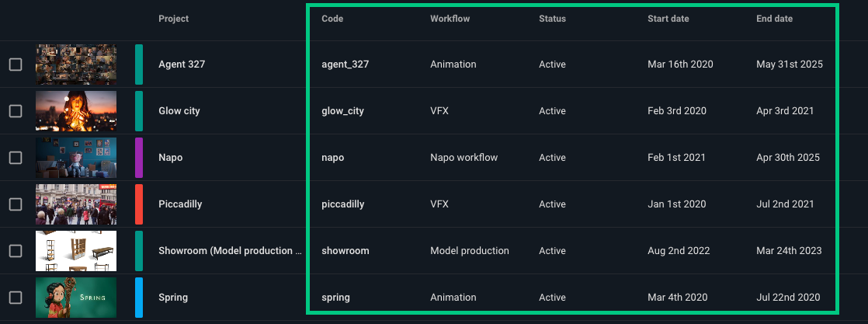
Task: Click Agent 327's Active status
Action: pyautogui.click(x=553, y=64)
